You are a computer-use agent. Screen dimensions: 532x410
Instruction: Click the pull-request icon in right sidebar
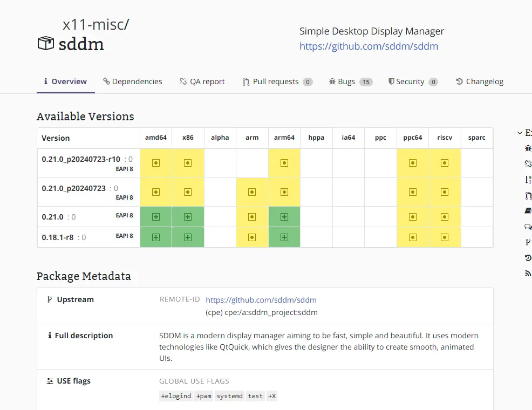pos(528,195)
